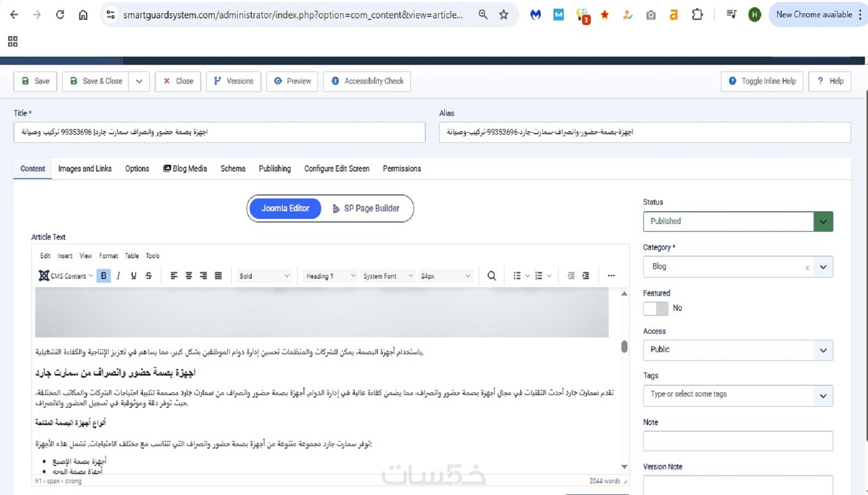868x495 pixels.
Task: Open the Status dropdown showing Published
Action: tap(738, 221)
